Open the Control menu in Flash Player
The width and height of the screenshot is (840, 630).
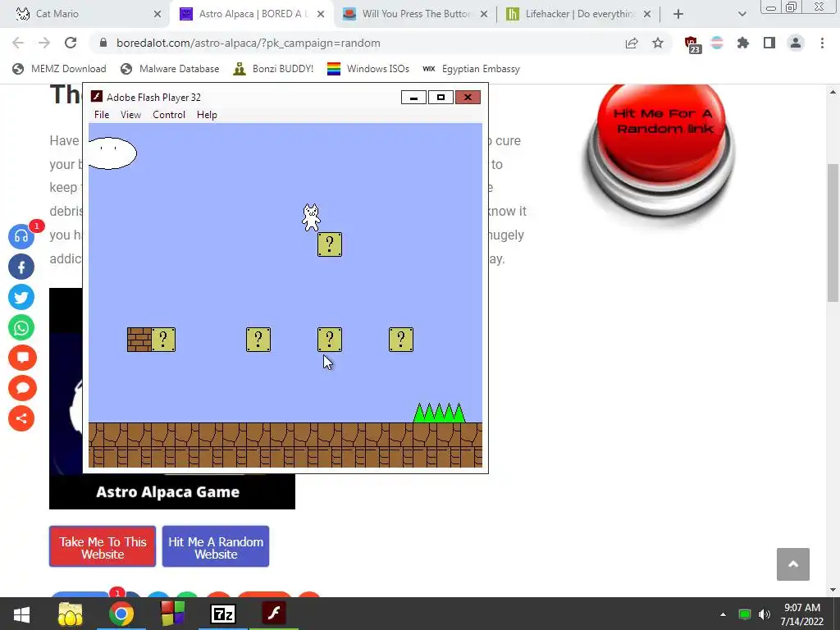169,115
